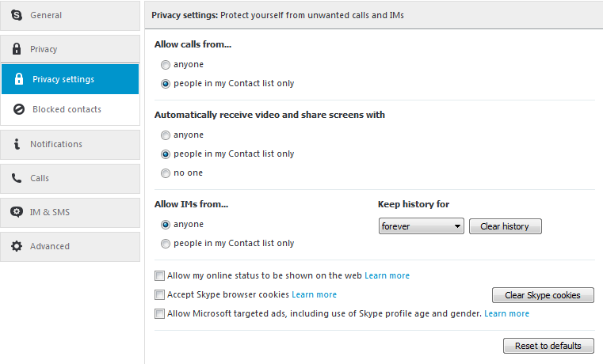Viewport: 603px width, 364px height.
Task: Click the IM & SMS speech bubble icon
Action: tap(17, 212)
